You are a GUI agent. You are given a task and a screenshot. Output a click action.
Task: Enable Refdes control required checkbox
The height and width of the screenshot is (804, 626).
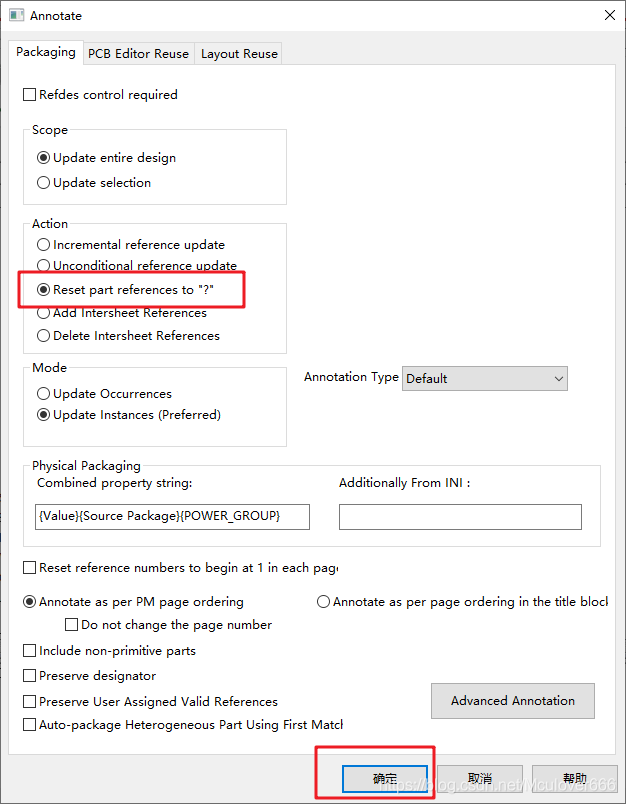point(30,95)
